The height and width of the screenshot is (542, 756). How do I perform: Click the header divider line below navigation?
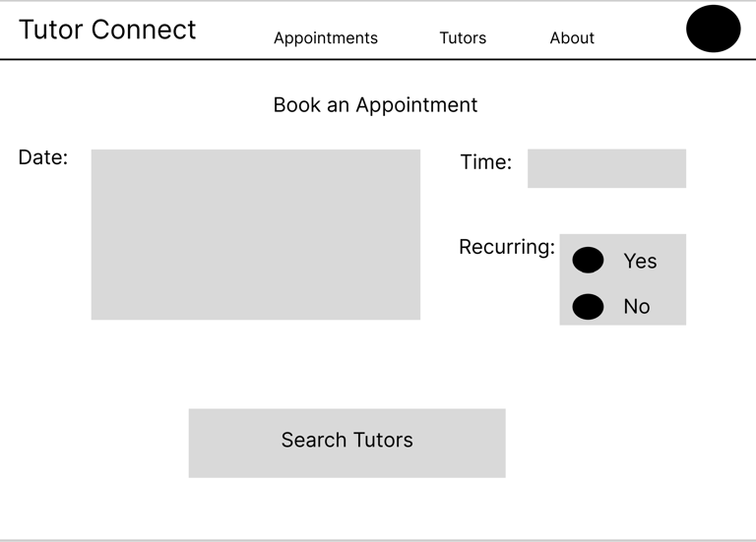[378, 60]
